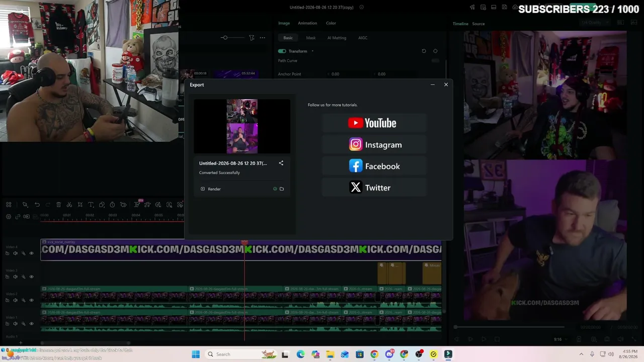The image size is (644, 362).
Task: Open the timeline track layout icon
Action: (9, 205)
